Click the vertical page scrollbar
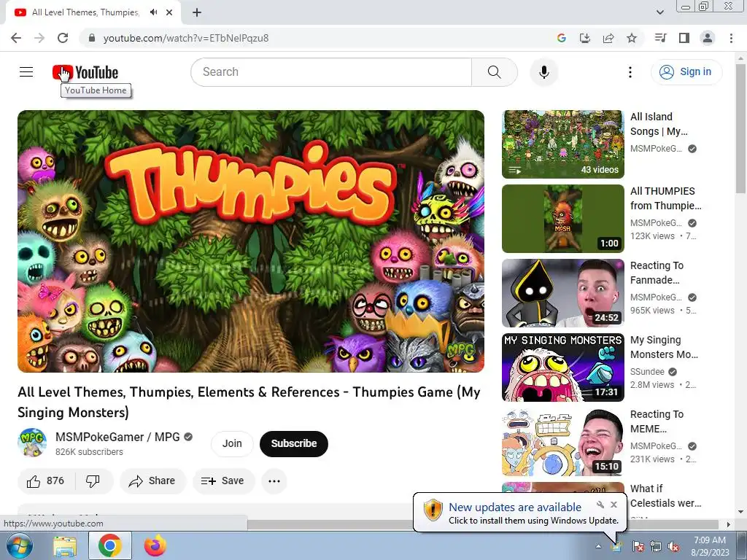747x560 pixels. tap(740, 128)
